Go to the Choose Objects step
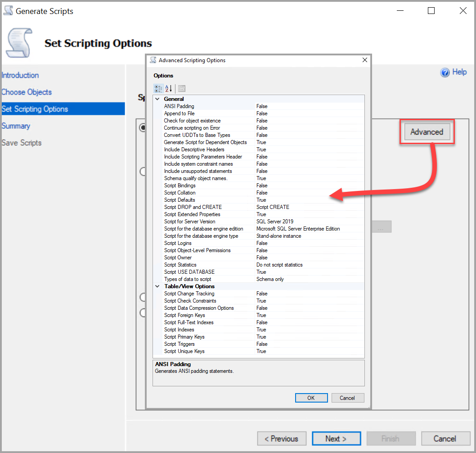This screenshot has width=476, height=453. 27,92
